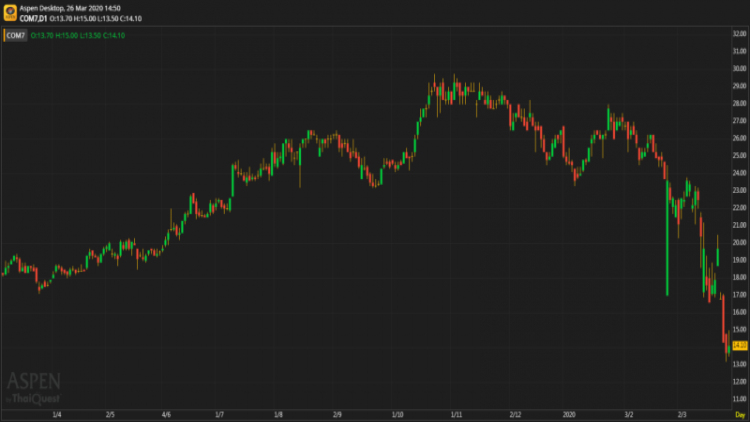Click the 11.00 price axis label

[x=740, y=398]
